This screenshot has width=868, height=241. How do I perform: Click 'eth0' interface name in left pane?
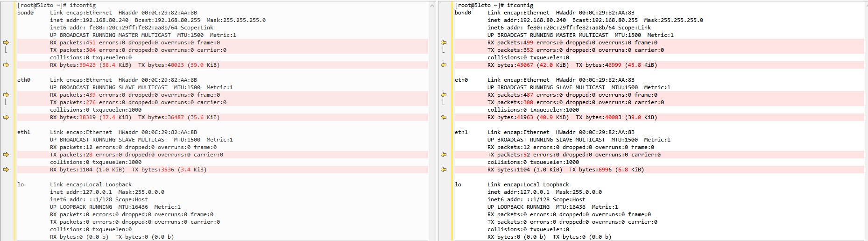click(x=24, y=80)
